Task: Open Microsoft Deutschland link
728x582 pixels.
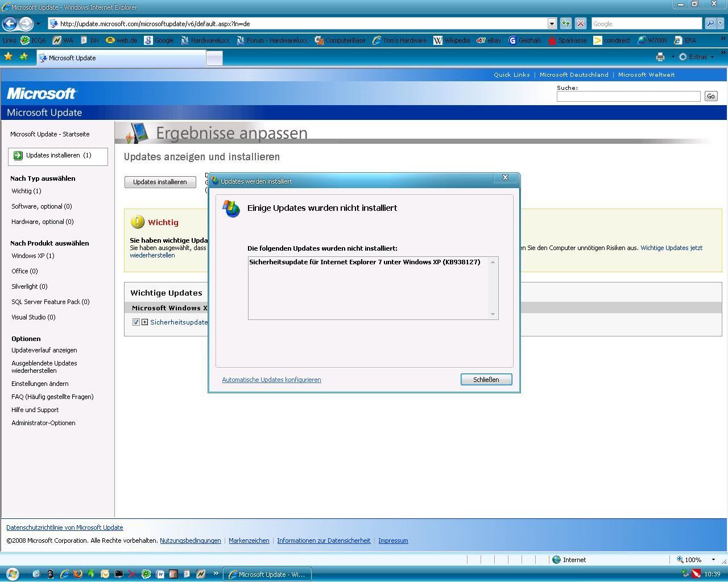Action: tap(574, 74)
